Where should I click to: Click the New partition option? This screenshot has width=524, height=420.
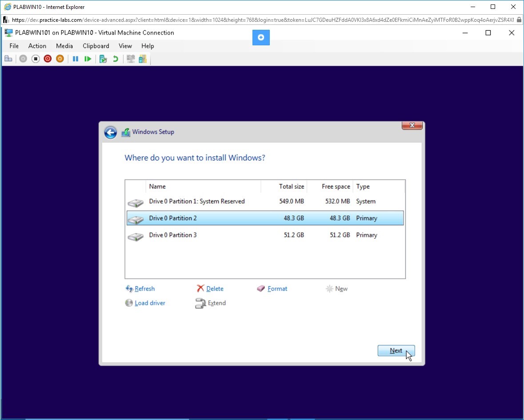(336, 289)
